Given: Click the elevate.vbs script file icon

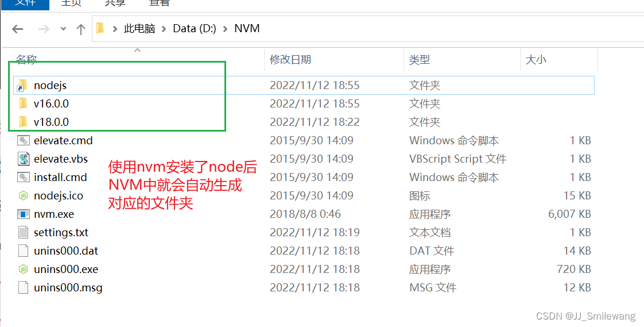Looking at the screenshot, I should pos(23,159).
